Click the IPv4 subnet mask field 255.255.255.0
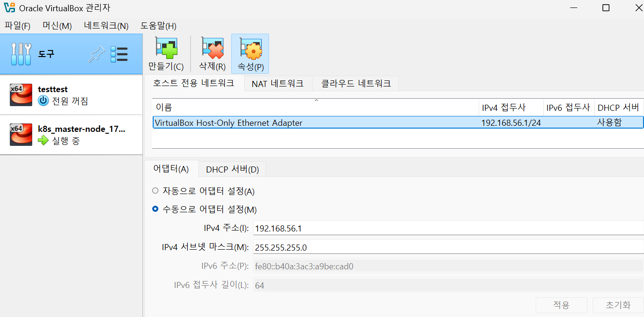Image resolution: width=644 pixels, height=317 pixels. coord(448,247)
